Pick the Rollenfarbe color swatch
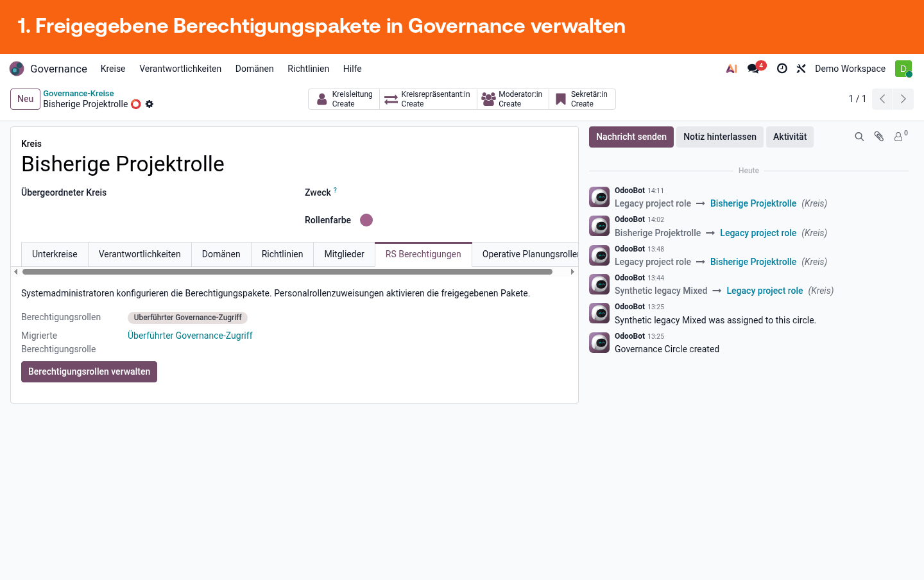This screenshot has width=924, height=580. [x=366, y=220]
